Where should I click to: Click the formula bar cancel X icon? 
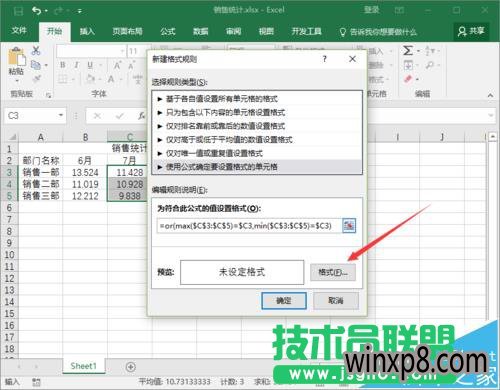pos(97,116)
